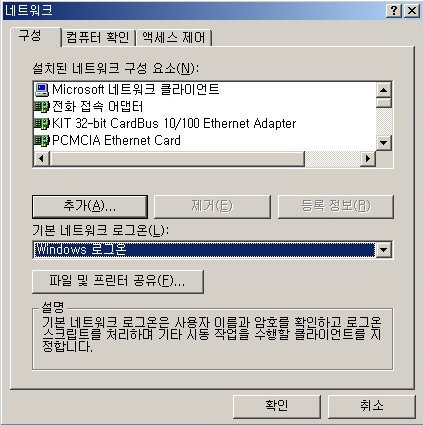Click the horizontal scrollbar thumb under list
The height and width of the screenshot is (425, 423).
(177, 158)
